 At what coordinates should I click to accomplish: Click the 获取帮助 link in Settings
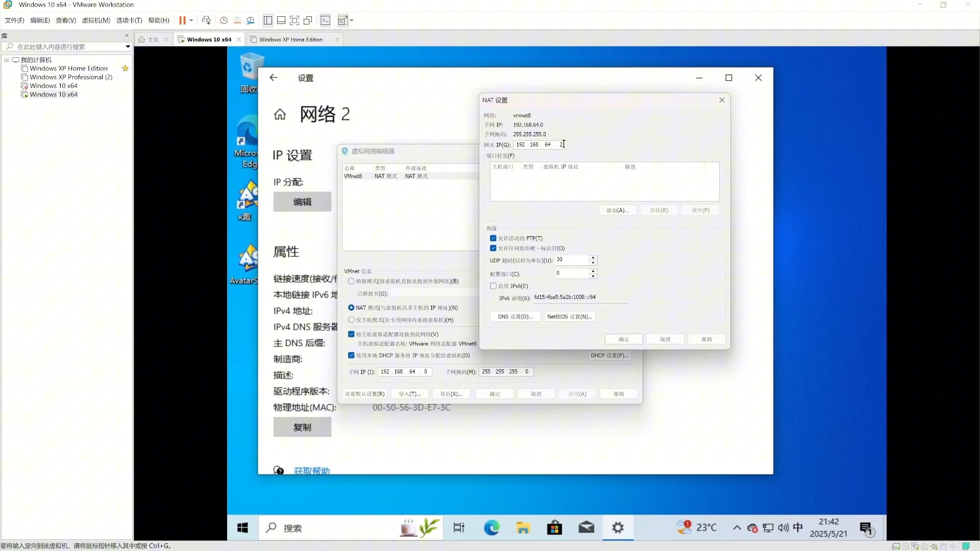[311, 470]
